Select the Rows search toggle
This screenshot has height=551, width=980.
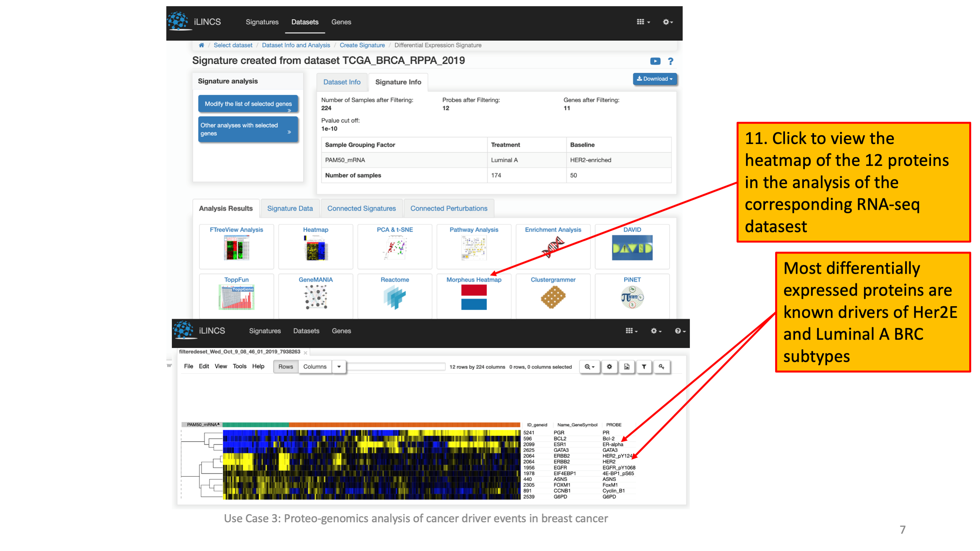(285, 366)
